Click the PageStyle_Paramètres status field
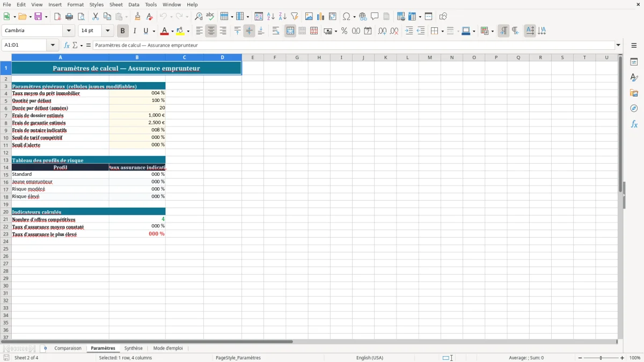The width and height of the screenshot is (644, 362). pyautogui.click(x=238, y=358)
